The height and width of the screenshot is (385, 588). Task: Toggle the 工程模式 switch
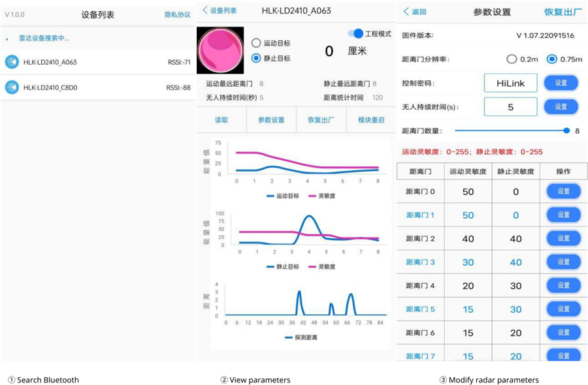click(355, 33)
